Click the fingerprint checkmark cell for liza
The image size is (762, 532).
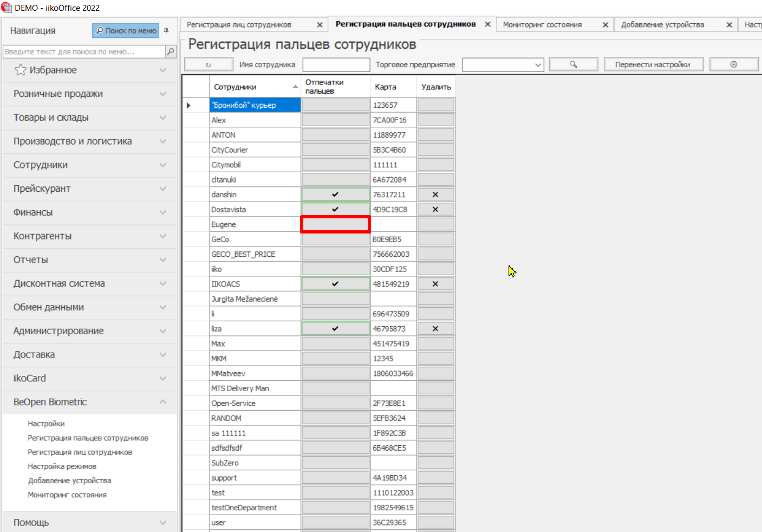335,328
